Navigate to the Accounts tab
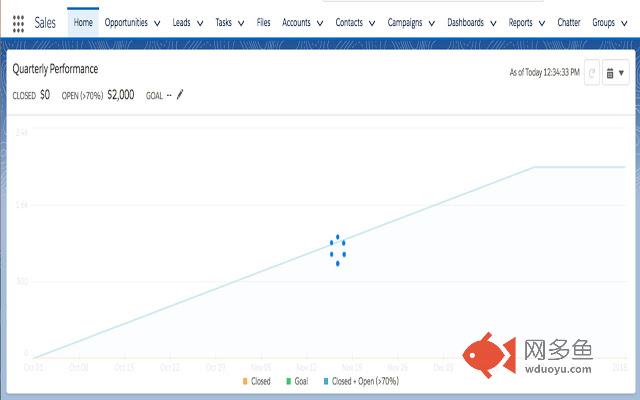Image resolution: width=640 pixels, height=400 pixels. click(296, 23)
